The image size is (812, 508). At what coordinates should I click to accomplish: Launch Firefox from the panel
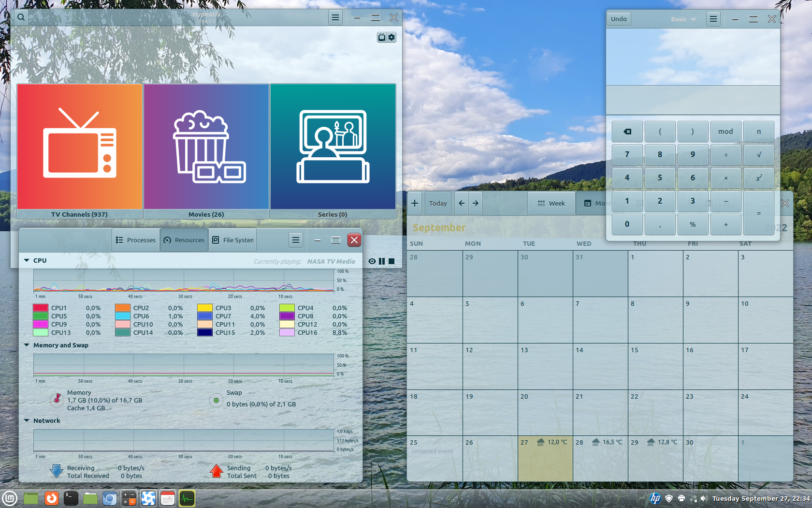pos(51,498)
